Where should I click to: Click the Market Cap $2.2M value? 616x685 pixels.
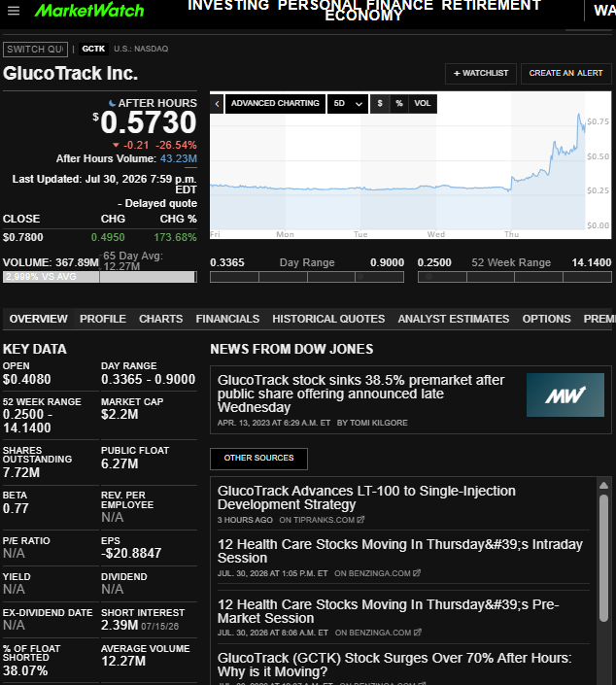[x=120, y=414]
